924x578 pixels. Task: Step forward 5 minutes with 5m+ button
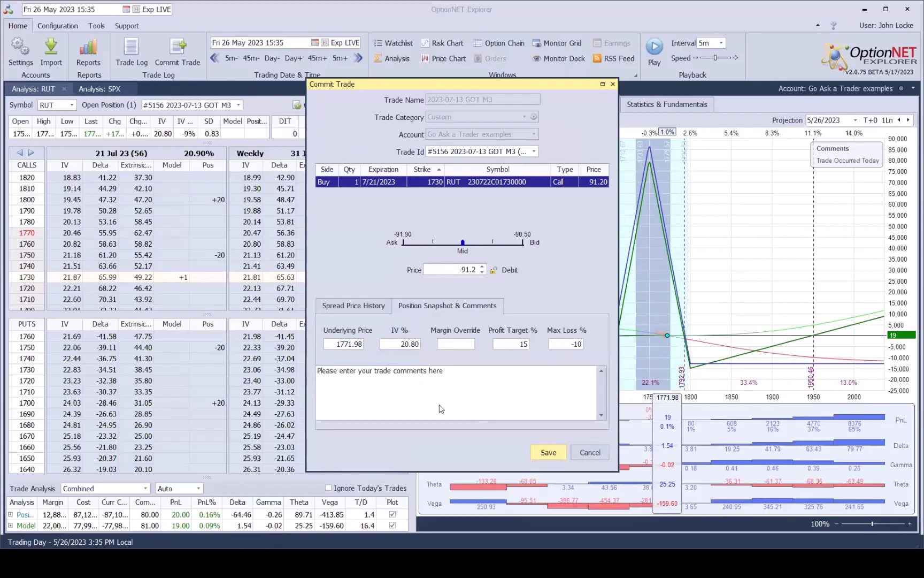pos(340,58)
